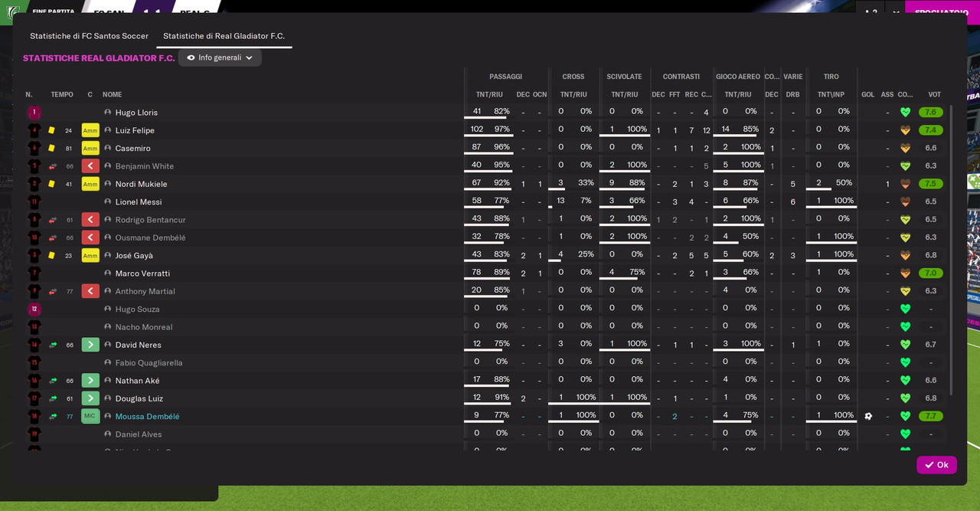Image resolution: width=980 pixels, height=511 pixels.
Task: Click the 7.0 rating badge for Marco Verratti
Action: [930, 274]
